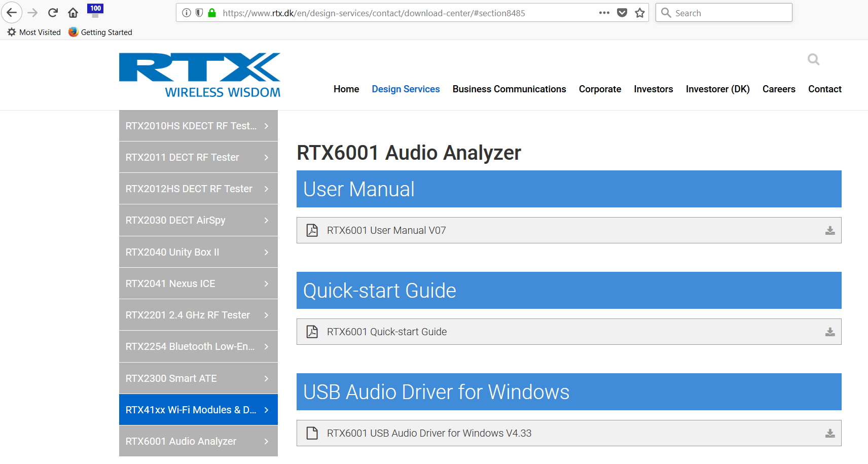This screenshot has width=868, height=464.
Task: Download RTX6001 User Manual V07 via download icon
Action: tap(830, 230)
